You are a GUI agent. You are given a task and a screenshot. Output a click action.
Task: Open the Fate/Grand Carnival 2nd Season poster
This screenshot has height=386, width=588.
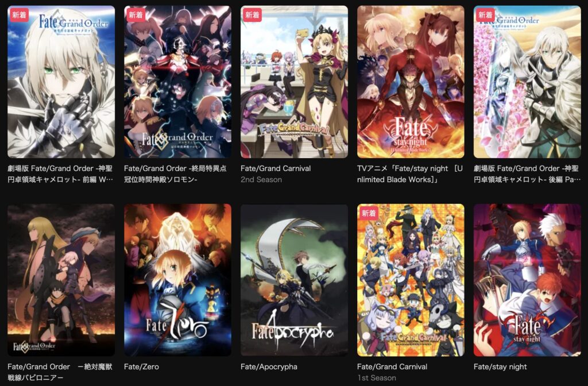(x=294, y=82)
